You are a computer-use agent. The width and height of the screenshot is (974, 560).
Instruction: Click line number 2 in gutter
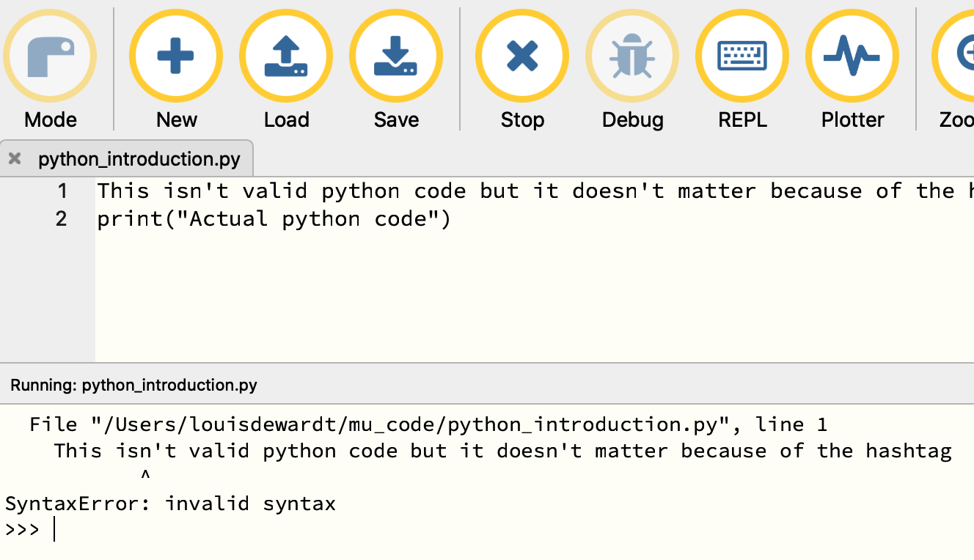coord(62,218)
